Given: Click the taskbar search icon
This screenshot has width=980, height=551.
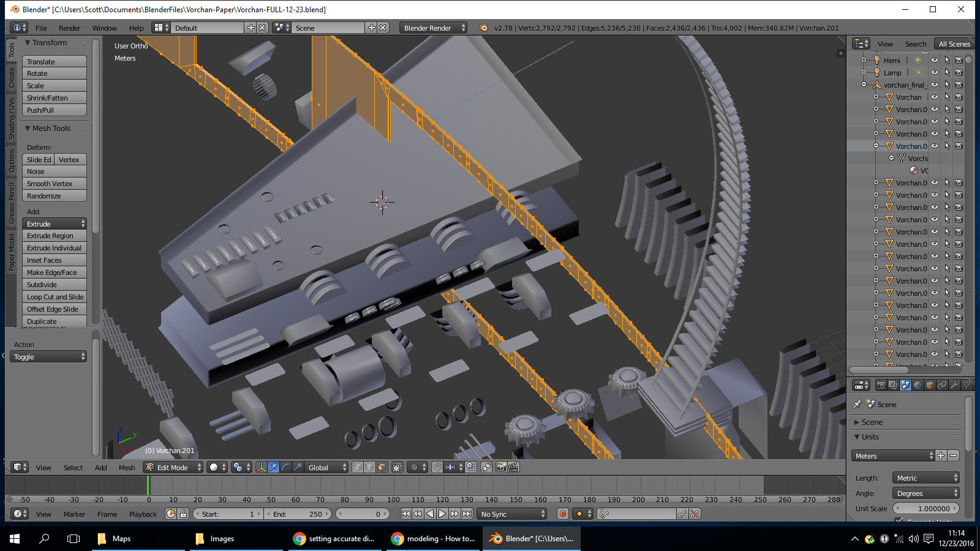Looking at the screenshot, I should coord(44,539).
